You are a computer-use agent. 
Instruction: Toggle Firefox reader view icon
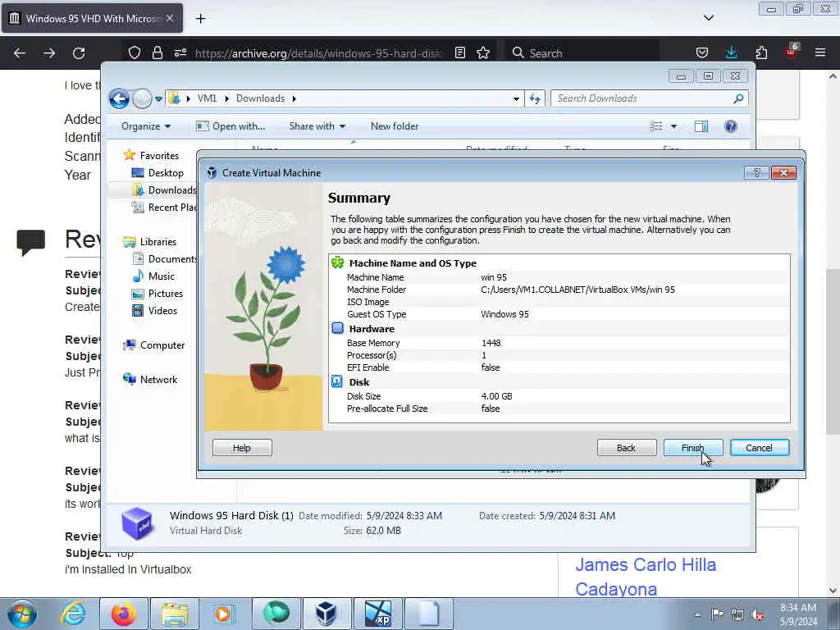(459, 52)
